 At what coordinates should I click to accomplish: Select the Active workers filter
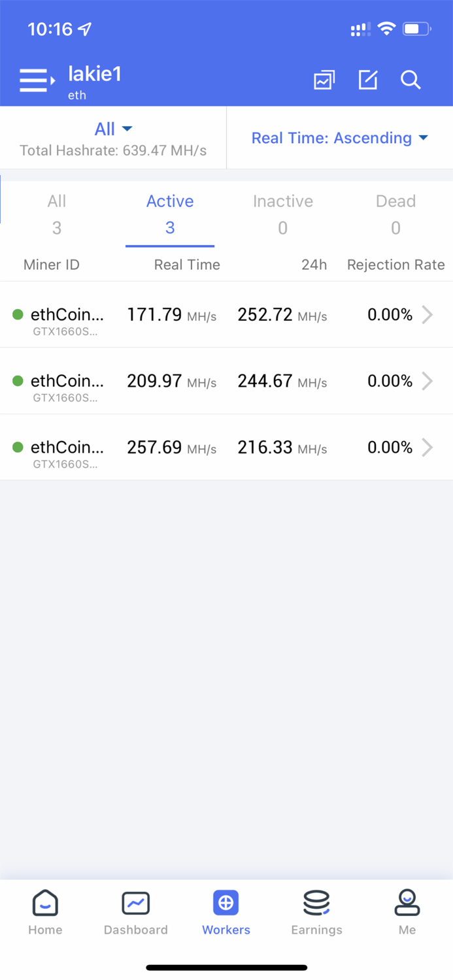(170, 214)
